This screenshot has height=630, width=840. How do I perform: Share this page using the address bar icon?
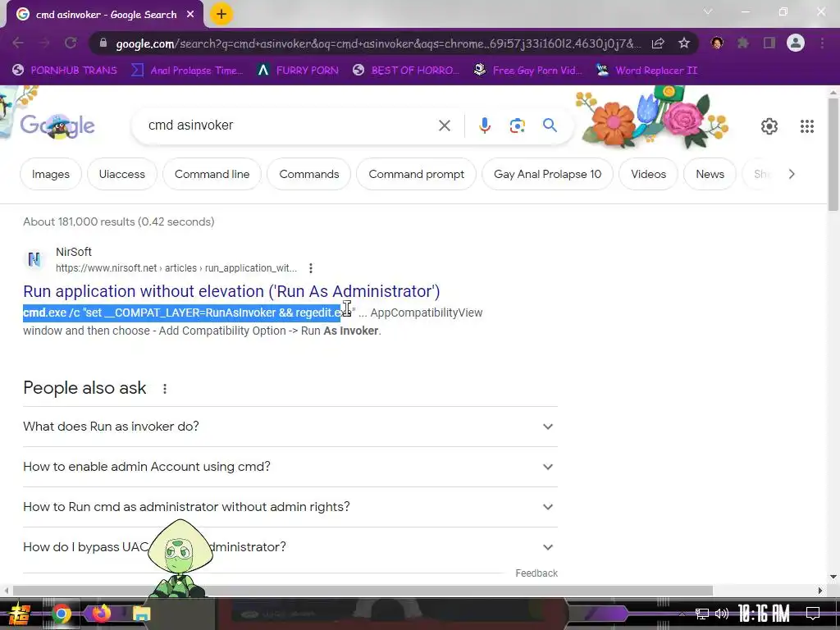coord(658,43)
